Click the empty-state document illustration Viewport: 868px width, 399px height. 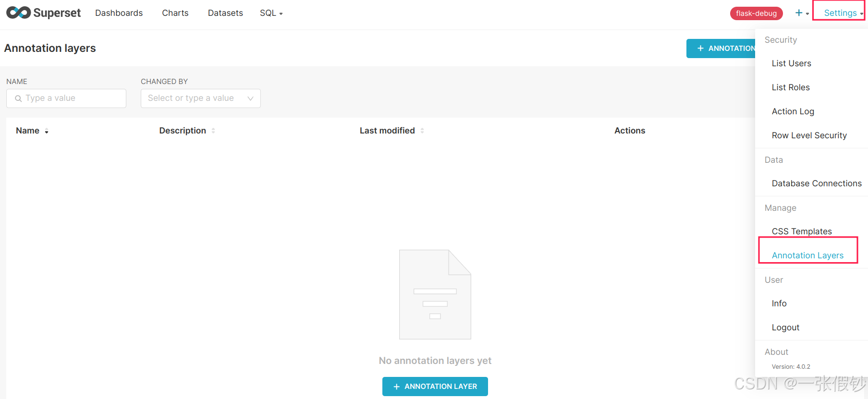pos(435,294)
